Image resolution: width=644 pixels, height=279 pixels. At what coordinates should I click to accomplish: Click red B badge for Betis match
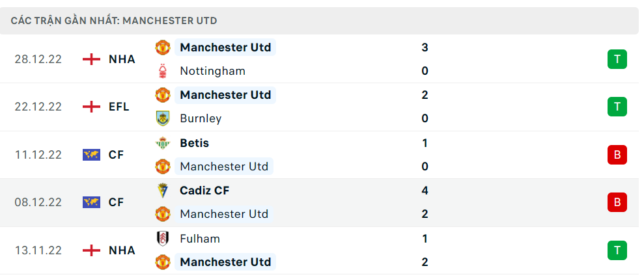(617, 155)
